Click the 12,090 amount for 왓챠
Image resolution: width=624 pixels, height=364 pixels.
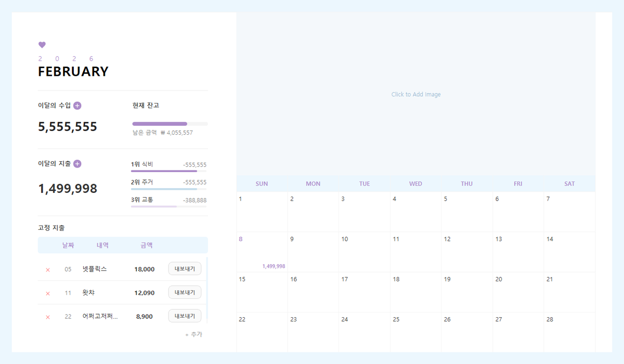pos(145,293)
